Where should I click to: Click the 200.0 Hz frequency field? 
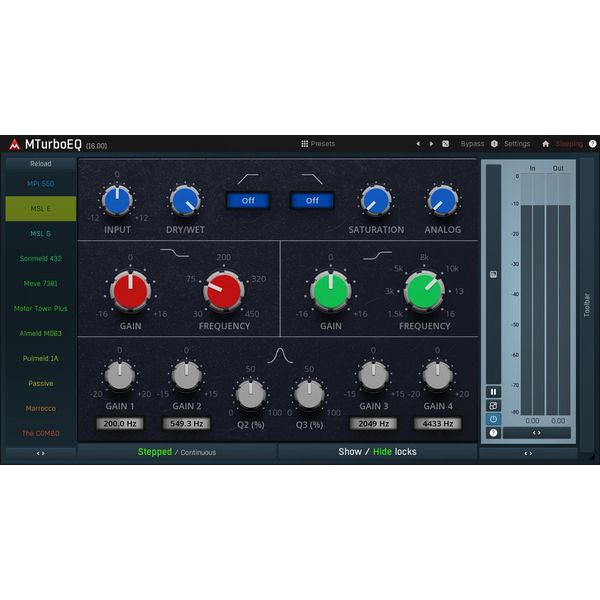(x=120, y=424)
